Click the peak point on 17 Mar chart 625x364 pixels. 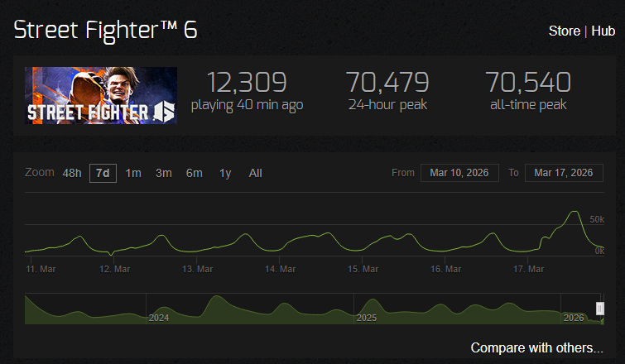pyautogui.click(x=575, y=212)
